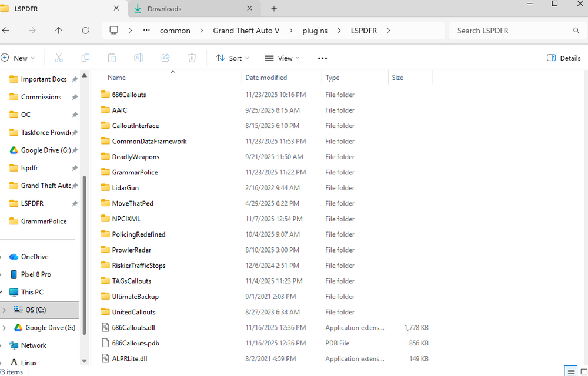This screenshot has height=376, width=588.
Task: Refresh the LSPDFR folder view
Action: (x=85, y=30)
